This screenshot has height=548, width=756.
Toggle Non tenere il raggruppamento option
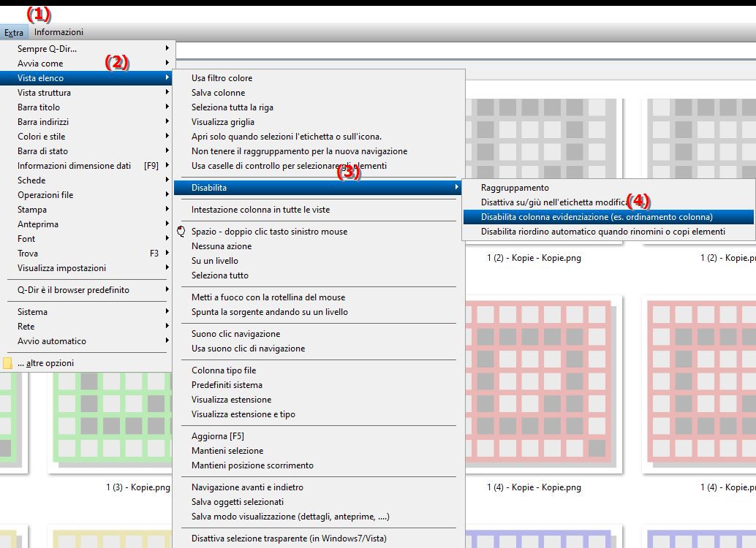point(318,151)
